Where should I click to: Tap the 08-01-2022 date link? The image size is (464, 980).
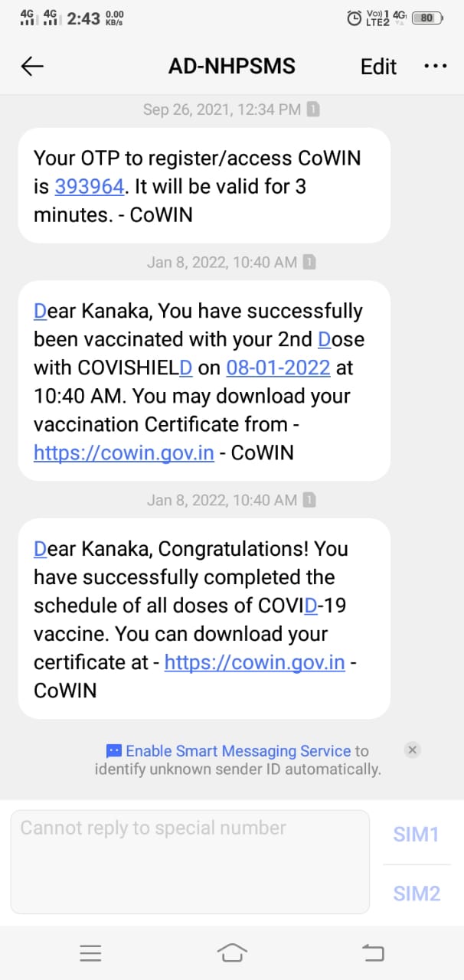278,367
